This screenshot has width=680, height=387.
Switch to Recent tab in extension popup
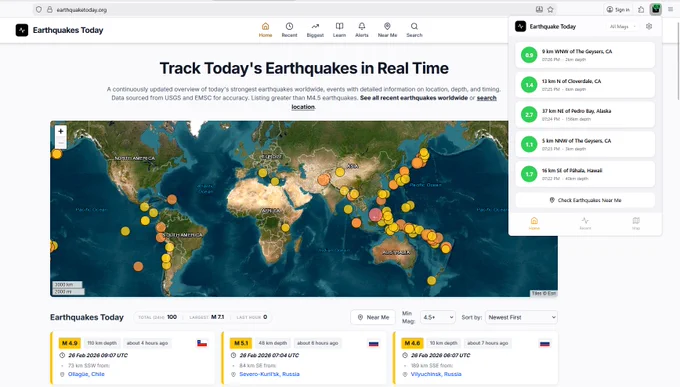point(585,223)
